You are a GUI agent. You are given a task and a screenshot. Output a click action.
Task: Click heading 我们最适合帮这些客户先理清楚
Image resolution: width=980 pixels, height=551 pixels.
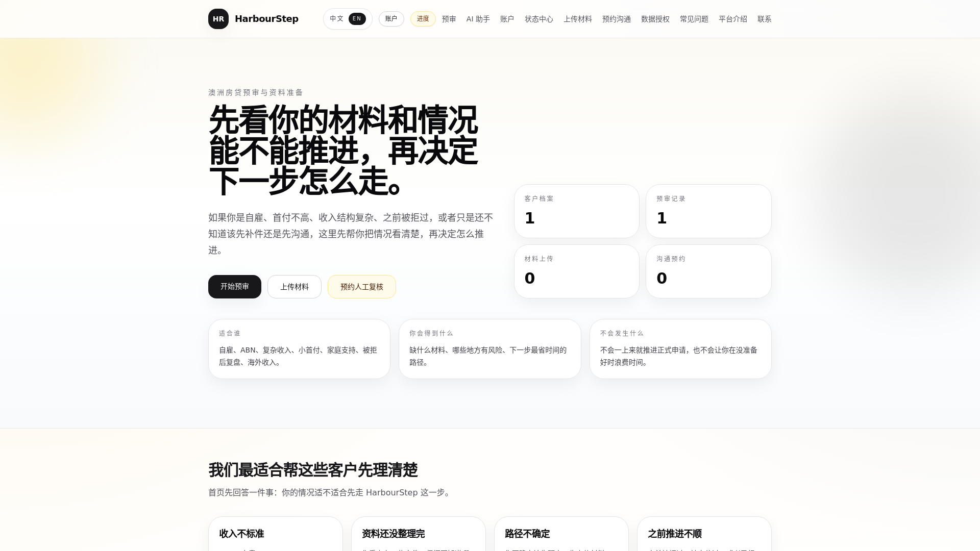click(313, 470)
